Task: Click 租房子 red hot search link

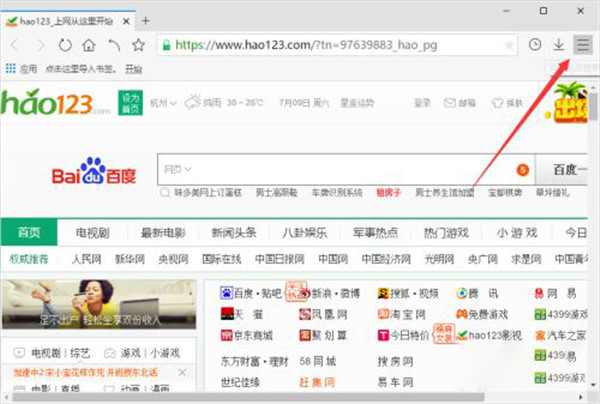Action: [x=388, y=192]
